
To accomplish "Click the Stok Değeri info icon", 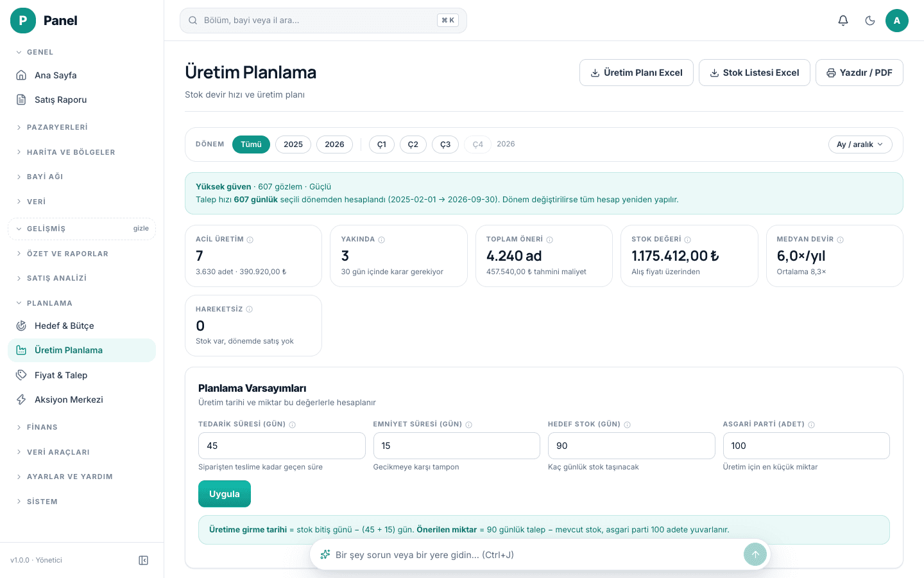I will point(687,240).
